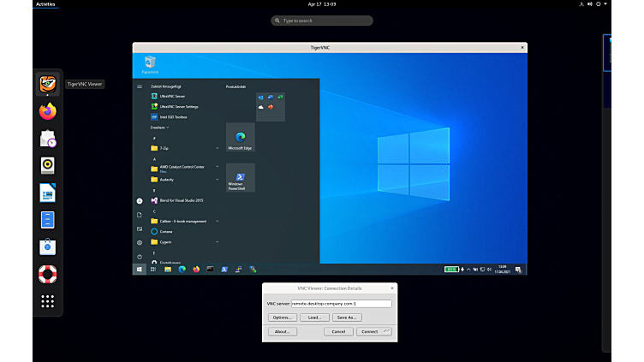Image resolution: width=644 pixels, height=362 pixels.
Task: Click Activities in the top bar
Action: 45,4
